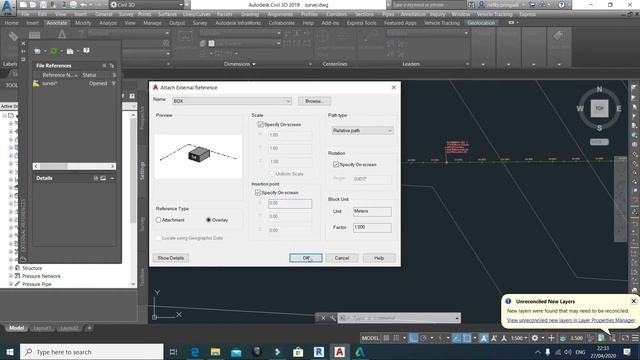Open Revit icon in taskbar
The image size is (640, 360).
tap(319, 352)
